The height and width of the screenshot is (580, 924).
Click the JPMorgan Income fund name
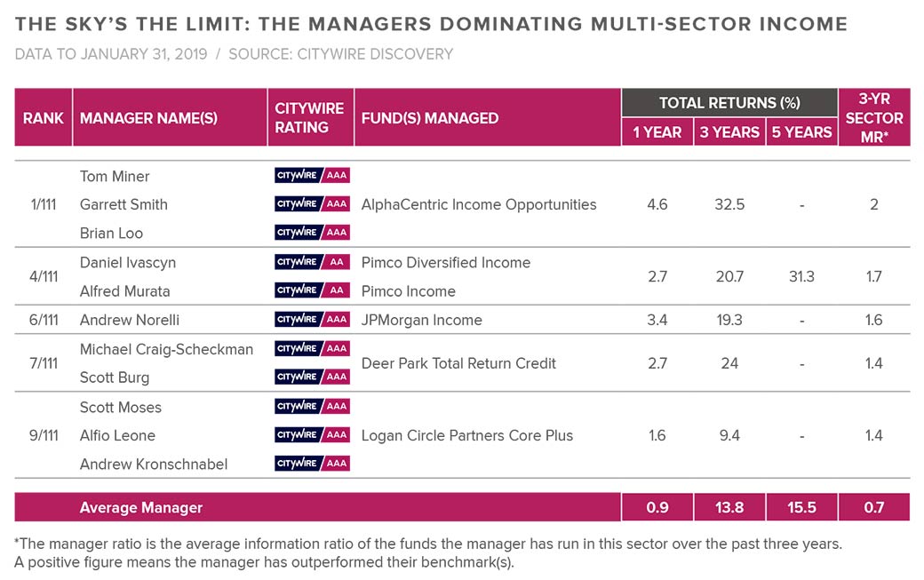click(422, 320)
